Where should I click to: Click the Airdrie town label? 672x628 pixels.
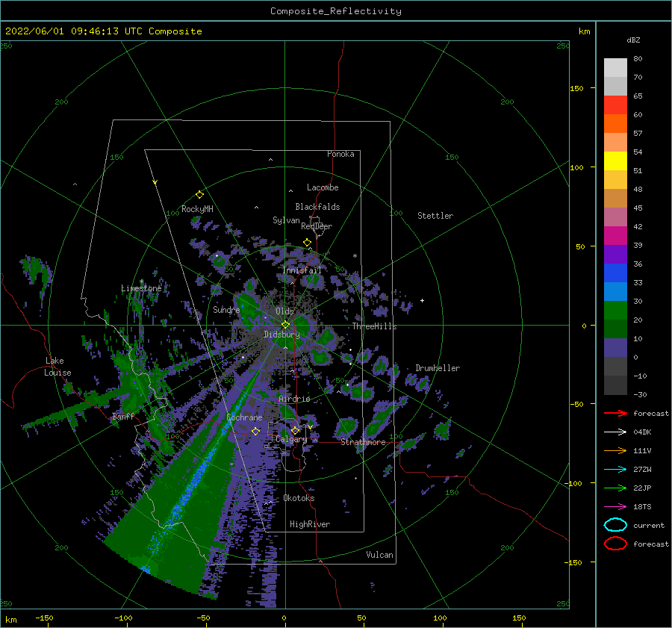click(x=294, y=399)
